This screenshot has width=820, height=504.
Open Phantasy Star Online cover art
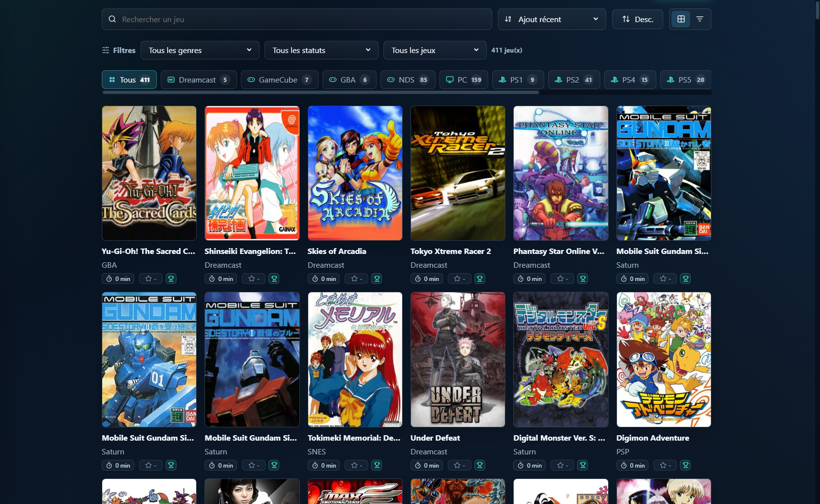tap(561, 173)
